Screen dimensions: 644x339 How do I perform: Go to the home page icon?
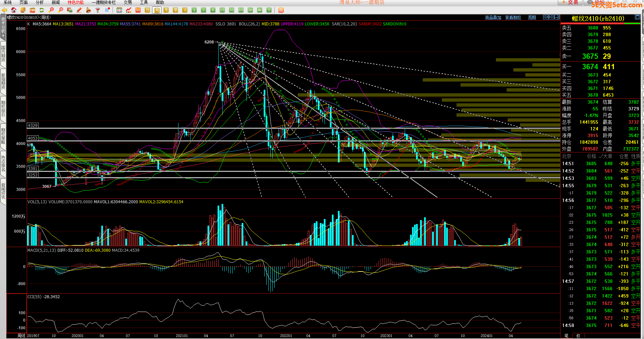tap(14, 10)
